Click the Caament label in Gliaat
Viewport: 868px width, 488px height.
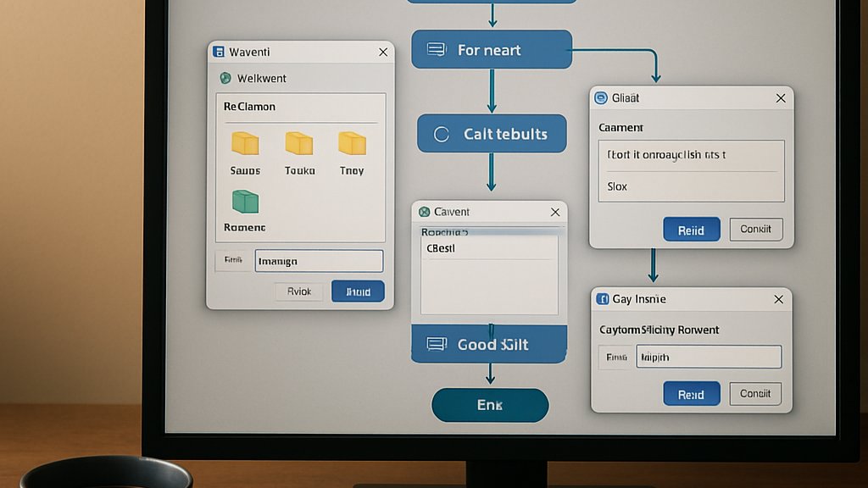[620, 128]
